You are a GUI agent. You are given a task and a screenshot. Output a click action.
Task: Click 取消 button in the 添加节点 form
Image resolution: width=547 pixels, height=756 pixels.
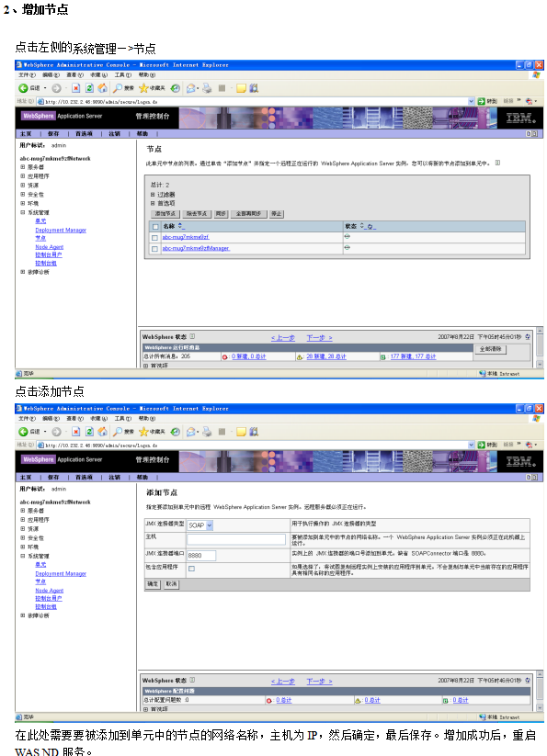coord(171,584)
